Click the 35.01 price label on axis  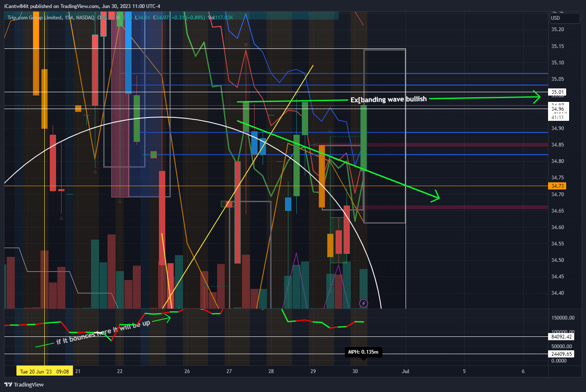557,92
